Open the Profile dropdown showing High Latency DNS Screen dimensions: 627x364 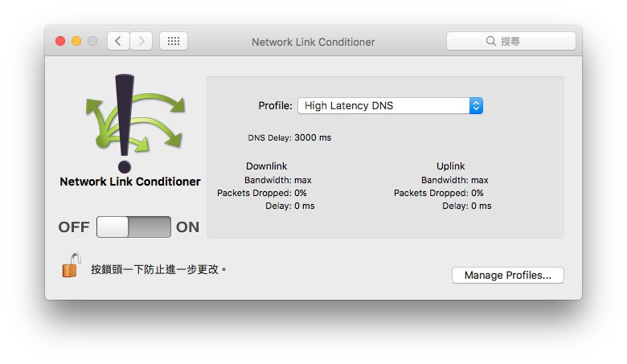391,105
